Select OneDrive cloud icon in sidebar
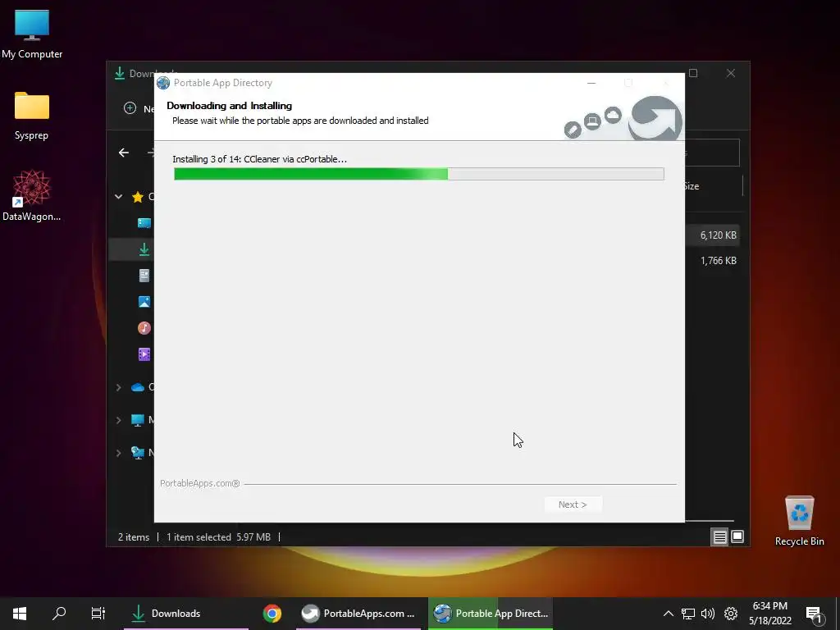 [x=138, y=387]
